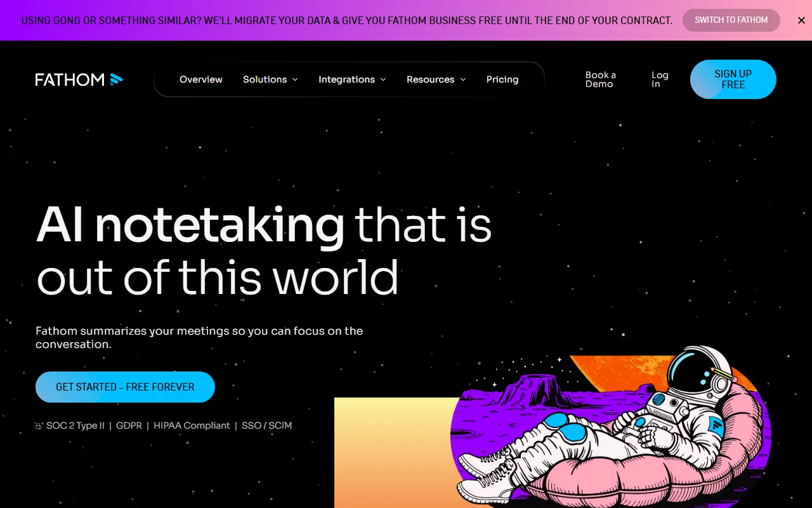Dismiss the promo banner with X
This screenshot has height=508, width=812.
pos(801,20)
